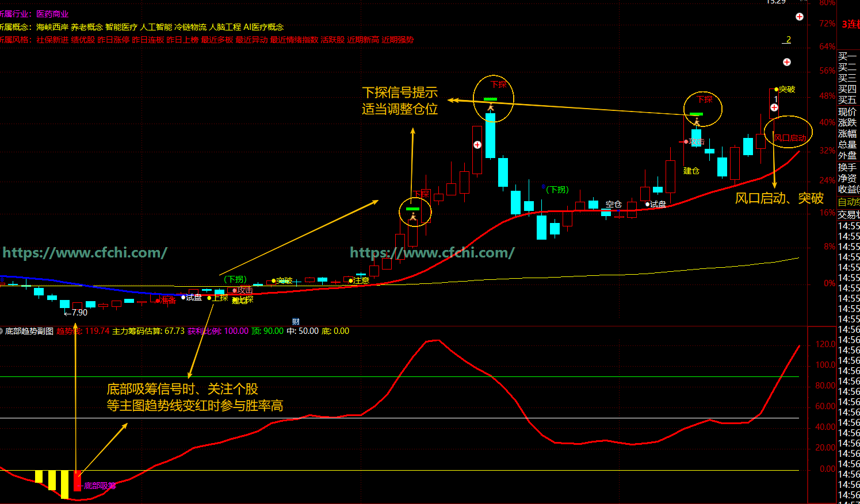Select the 昨日上榜 style tag
Image resolution: width=860 pixels, height=504 pixels.
[182, 40]
